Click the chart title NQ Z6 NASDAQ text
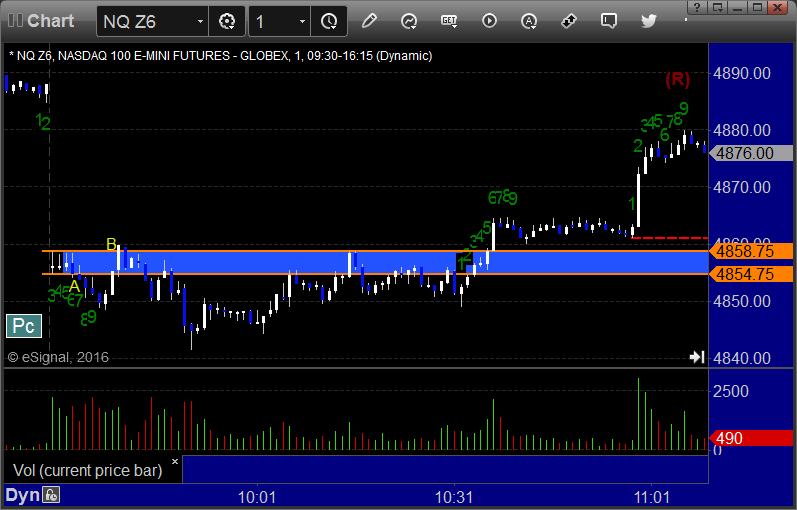Image resolution: width=797 pixels, height=510 pixels. [221, 55]
